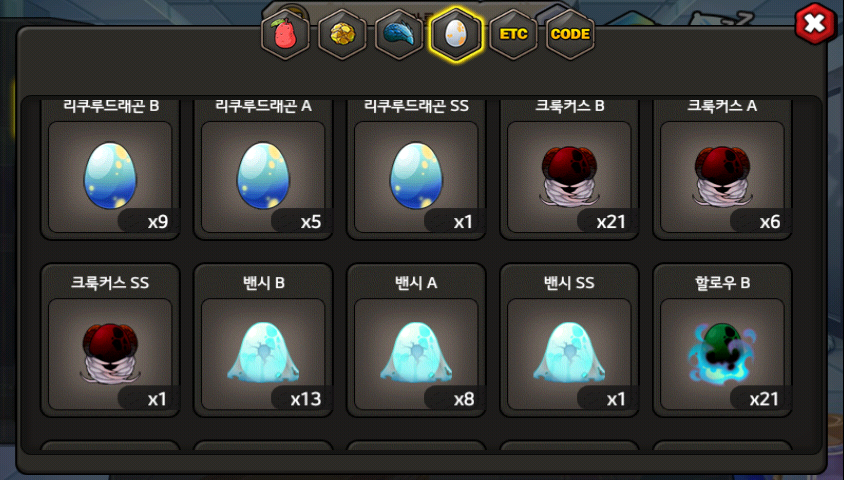844x480 pixels.
Task: Open the ETC tab
Action: 514,34
